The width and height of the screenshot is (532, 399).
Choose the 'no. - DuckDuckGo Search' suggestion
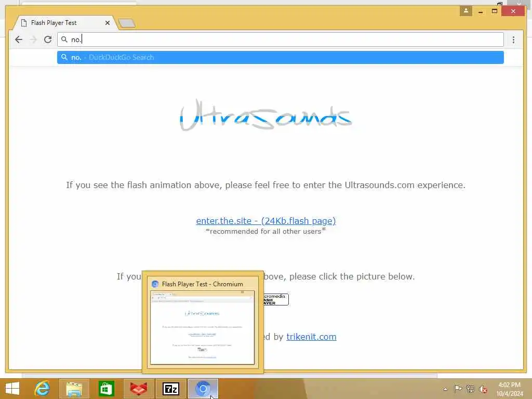pos(280,57)
